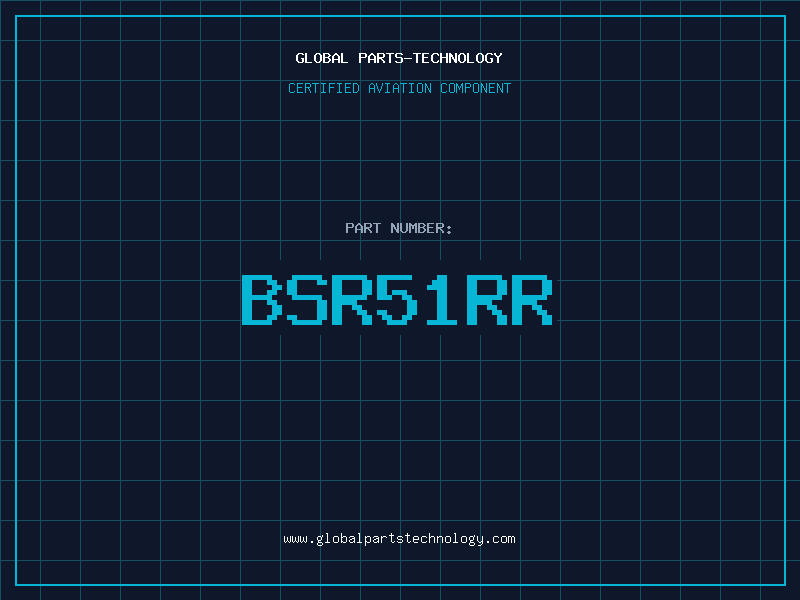Screen dimensions: 800x600
Task: Click the CERTIFIED AVIATION COMPONENT subtitle
Action: pyautogui.click(x=399, y=88)
